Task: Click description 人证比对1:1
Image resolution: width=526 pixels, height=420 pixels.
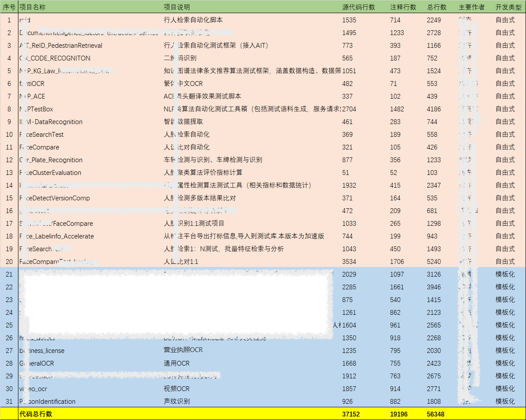Action: [181, 262]
